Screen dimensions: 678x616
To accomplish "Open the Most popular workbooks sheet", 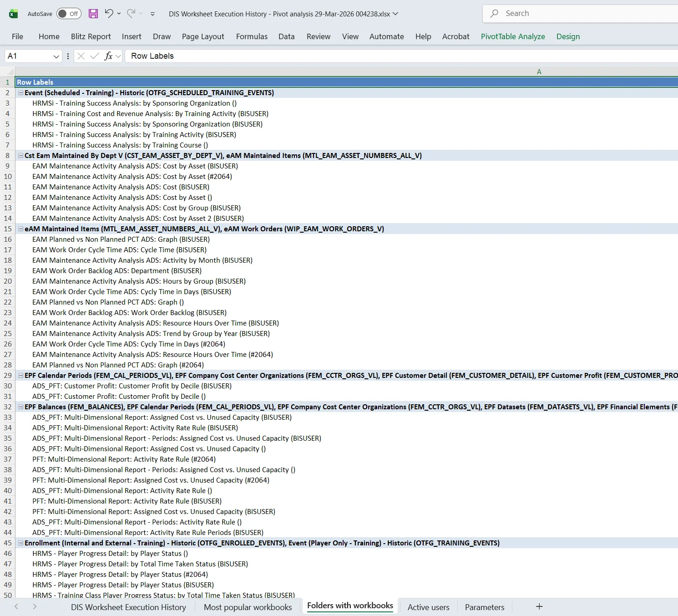I will pos(248,607).
